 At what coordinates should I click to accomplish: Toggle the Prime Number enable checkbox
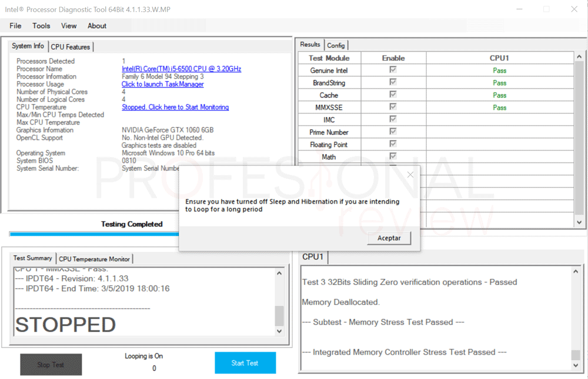coord(393,131)
